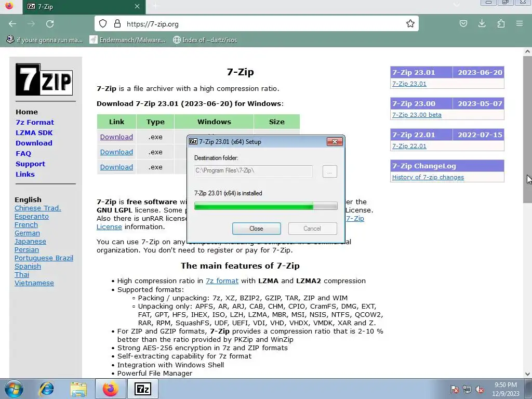Click the disabled Cancel button in Setup
Image resolution: width=532 pixels, height=399 pixels.
[312, 229]
